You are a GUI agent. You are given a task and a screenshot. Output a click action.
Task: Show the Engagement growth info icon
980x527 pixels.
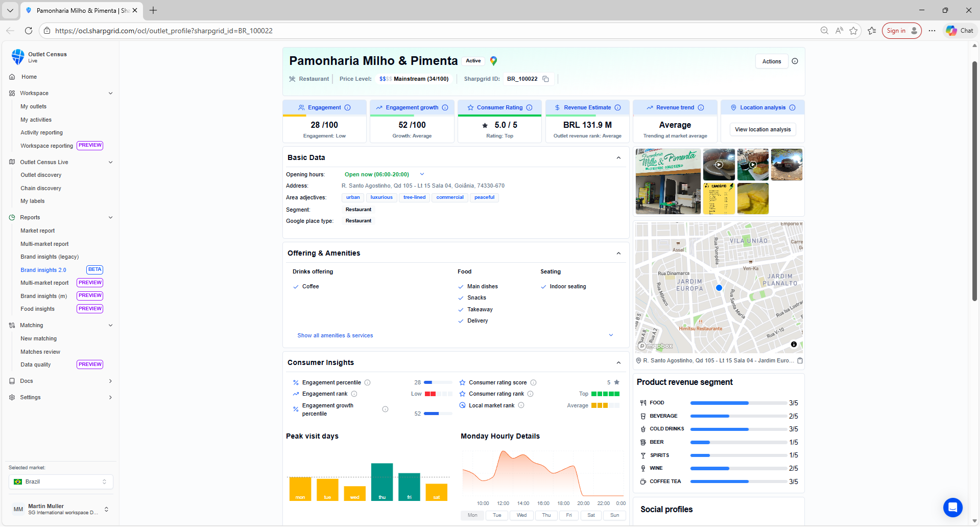[x=445, y=107]
